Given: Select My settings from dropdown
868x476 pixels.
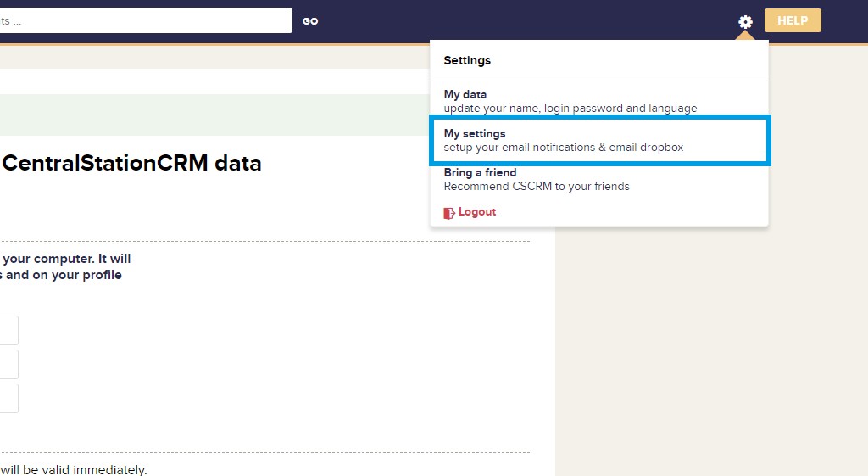Looking at the screenshot, I should point(475,134).
